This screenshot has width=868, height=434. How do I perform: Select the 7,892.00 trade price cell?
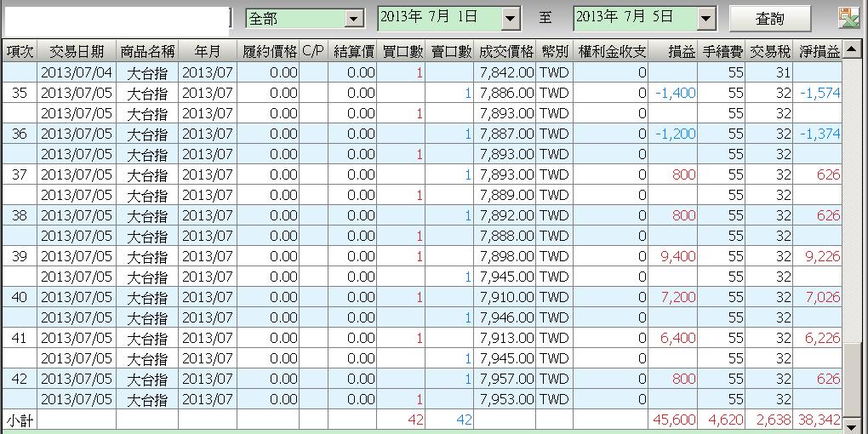tap(505, 215)
